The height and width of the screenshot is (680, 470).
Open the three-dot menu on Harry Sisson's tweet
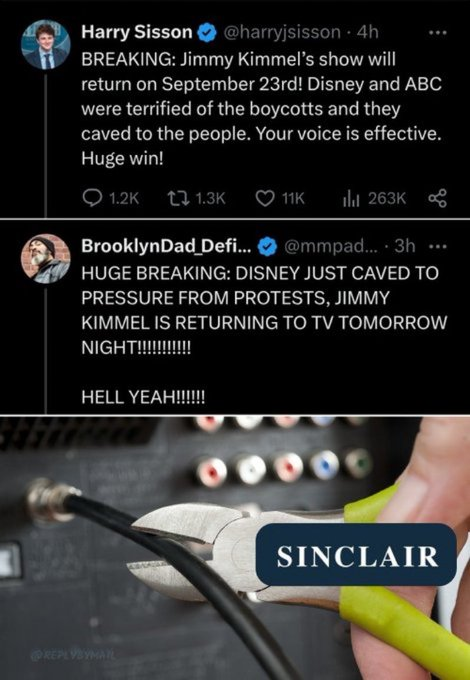(438, 33)
